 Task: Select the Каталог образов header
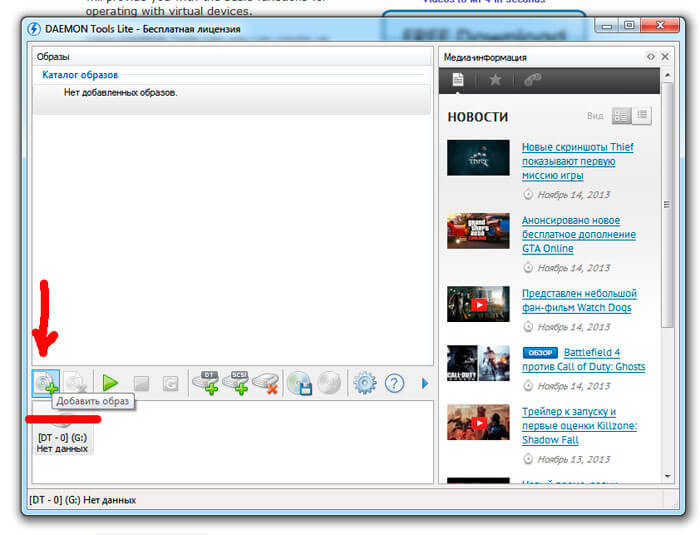[x=80, y=75]
